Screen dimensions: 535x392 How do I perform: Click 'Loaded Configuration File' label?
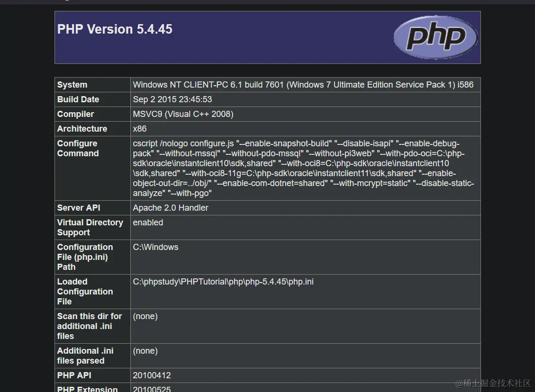(85, 292)
